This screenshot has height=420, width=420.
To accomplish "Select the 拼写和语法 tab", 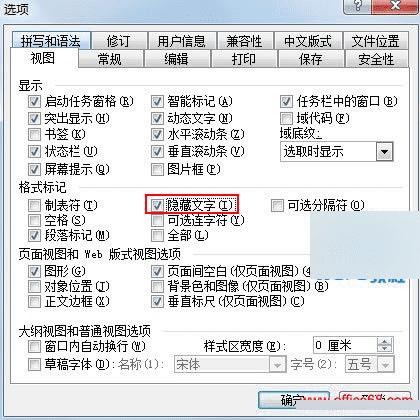I will click(51, 41).
